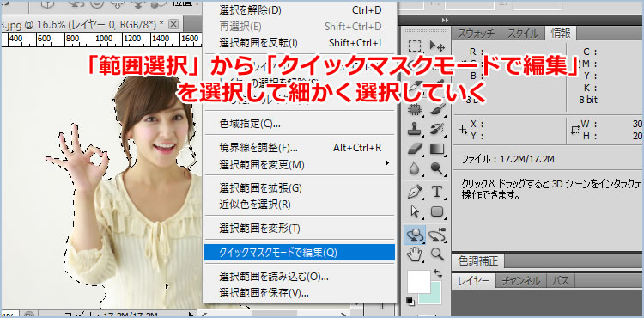Select the History Brush tool
644x318 pixels.
click(x=437, y=129)
